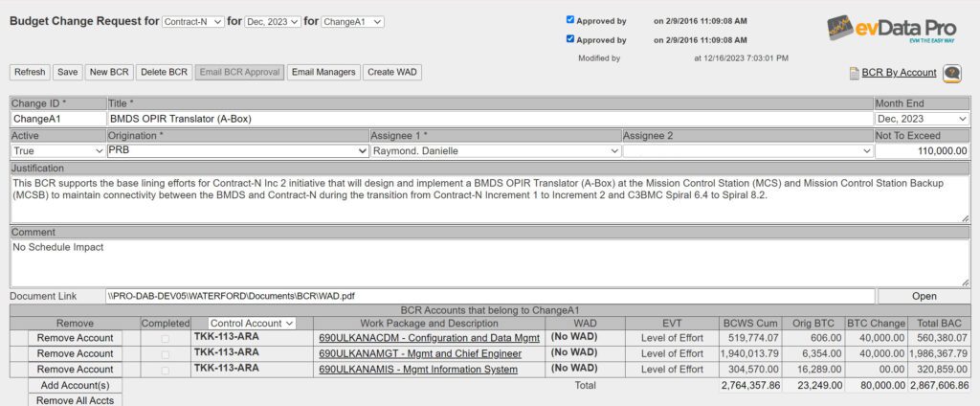Open the ChangeA1 header dropdown

(x=352, y=22)
